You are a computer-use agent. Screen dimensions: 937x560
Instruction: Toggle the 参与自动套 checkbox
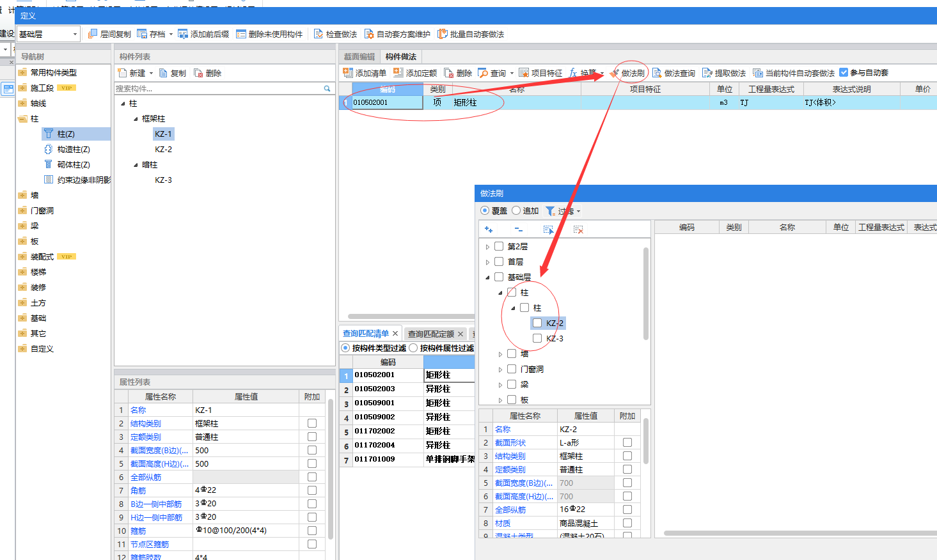[x=844, y=72]
